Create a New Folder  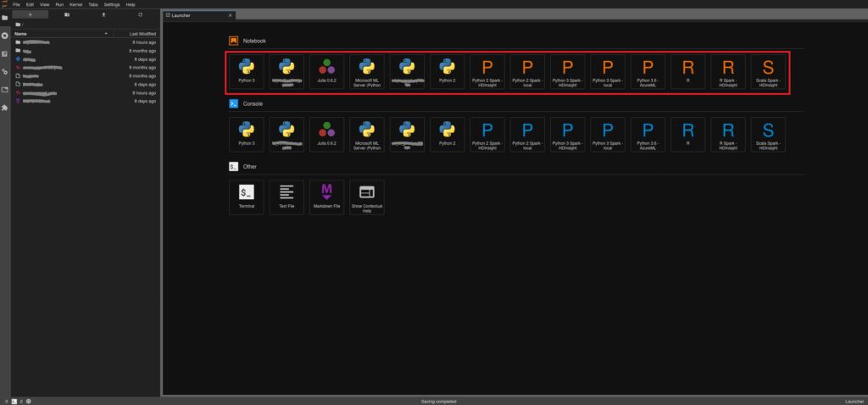[x=67, y=14]
